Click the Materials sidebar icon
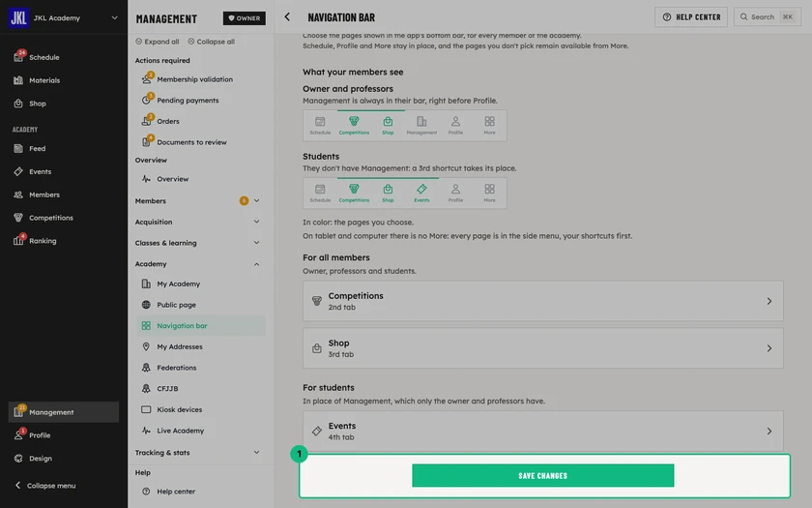This screenshot has height=508, width=812. tap(18, 80)
